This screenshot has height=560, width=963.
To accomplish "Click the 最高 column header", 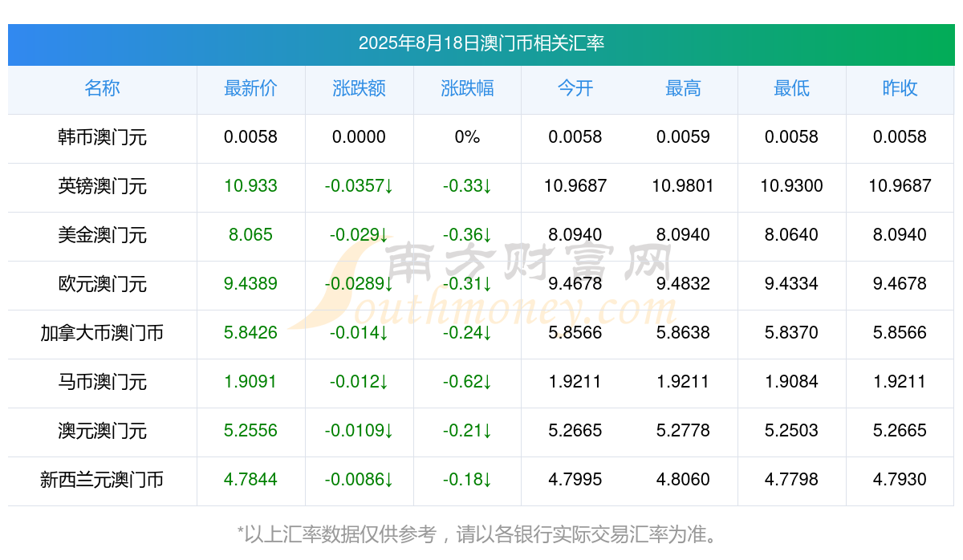I will (683, 88).
